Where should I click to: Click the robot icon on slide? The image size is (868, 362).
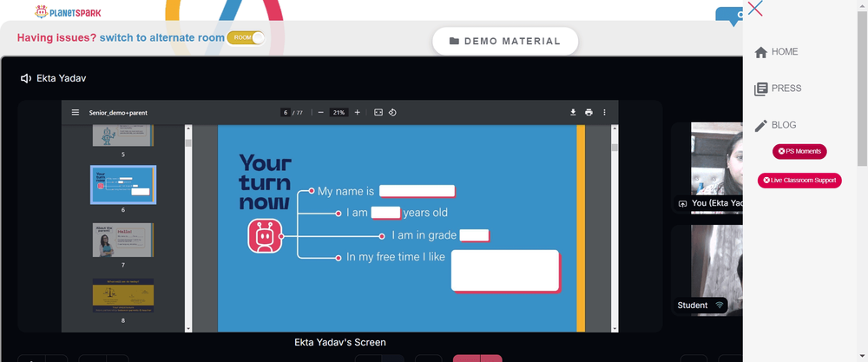pos(265,236)
